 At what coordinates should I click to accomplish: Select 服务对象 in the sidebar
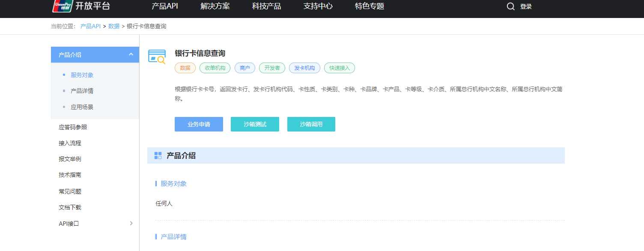(x=82, y=74)
